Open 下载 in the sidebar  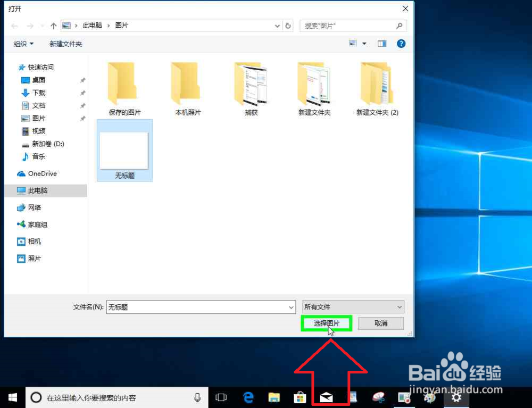[x=33, y=93]
